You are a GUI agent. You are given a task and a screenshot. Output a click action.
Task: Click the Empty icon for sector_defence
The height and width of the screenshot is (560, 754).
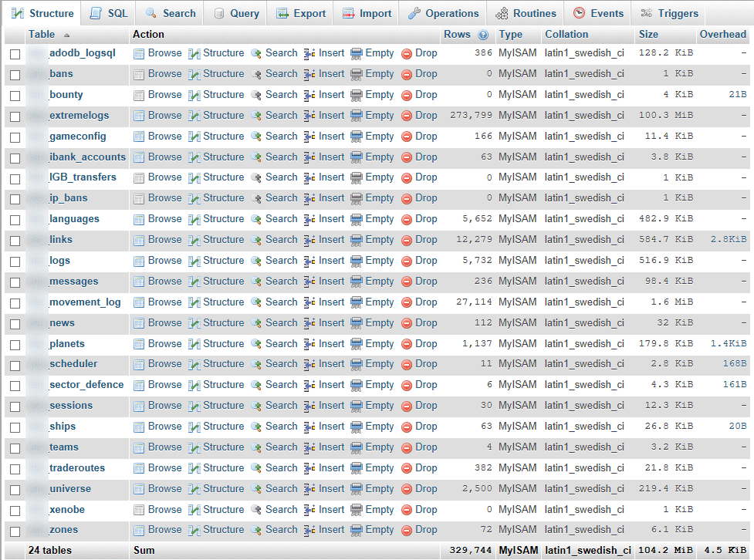[x=356, y=386]
